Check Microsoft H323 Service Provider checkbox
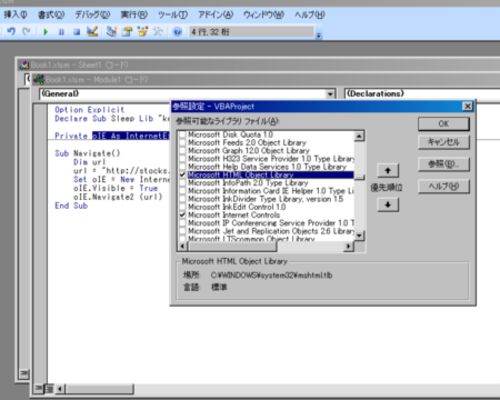Screen dimensions: 500x400 pos(183,159)
